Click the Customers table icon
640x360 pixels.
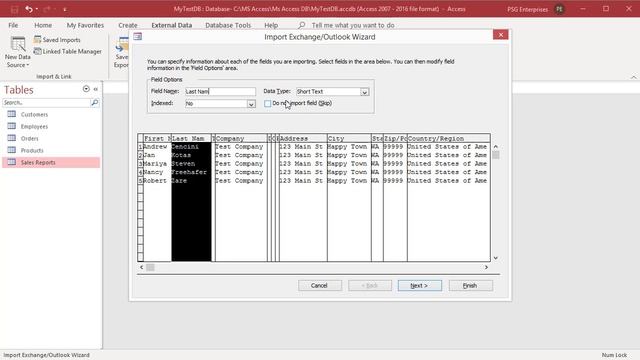tap(12, 114)
